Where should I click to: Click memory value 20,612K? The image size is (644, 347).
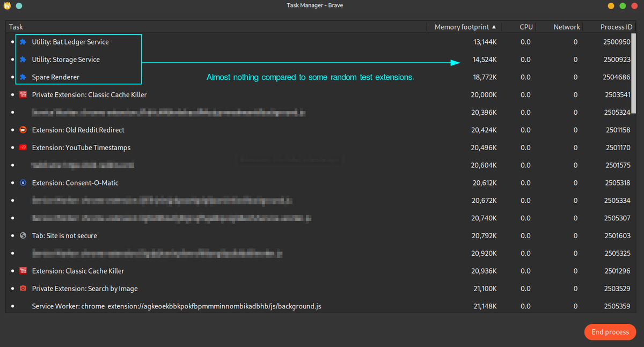(485, 183)
